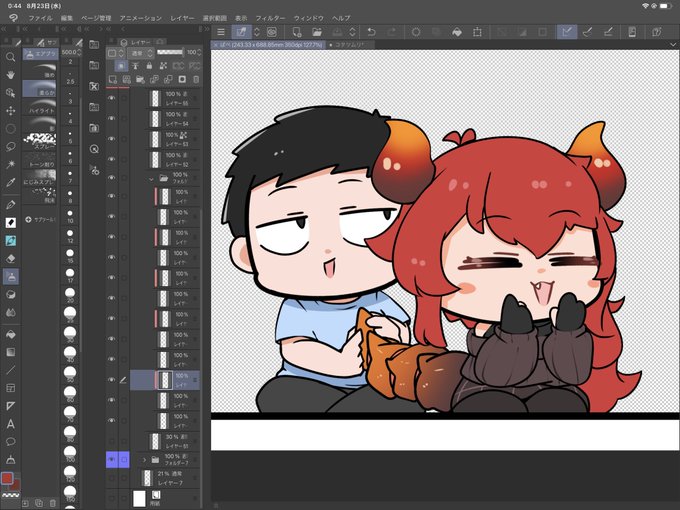Open the ウィンドウ menu
The image size is (680, 510).
(x=309, y=18)
